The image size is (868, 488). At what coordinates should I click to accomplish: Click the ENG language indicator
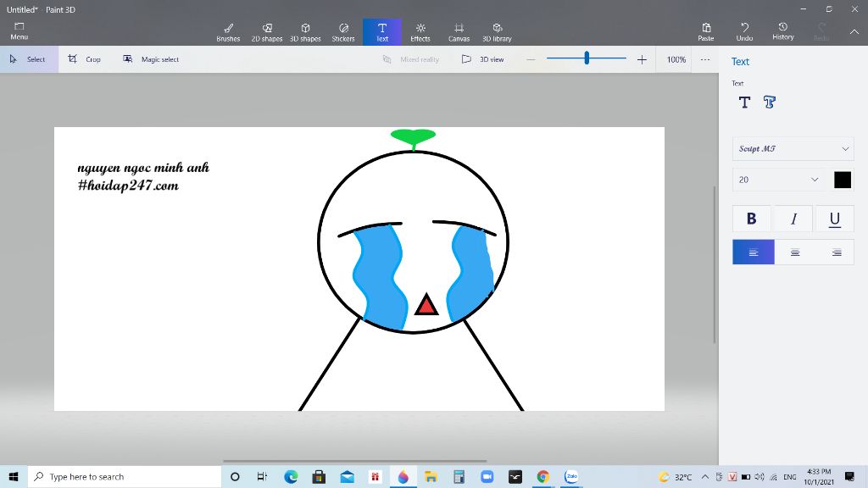tap(790, 476)
